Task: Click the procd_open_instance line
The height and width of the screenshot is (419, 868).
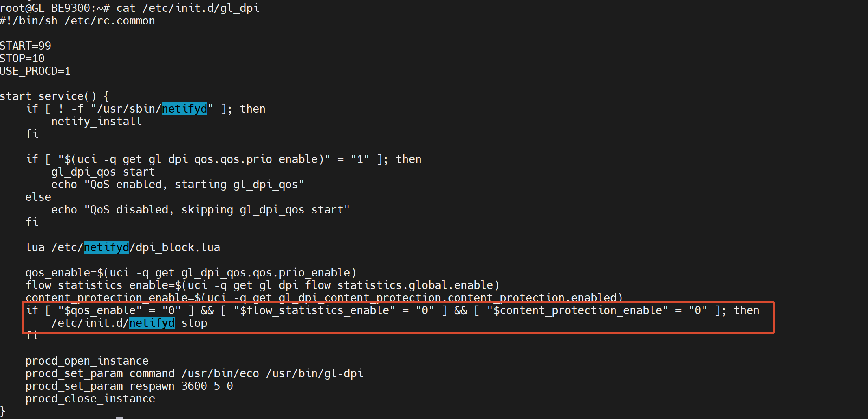Action: [x=87, y=361]
